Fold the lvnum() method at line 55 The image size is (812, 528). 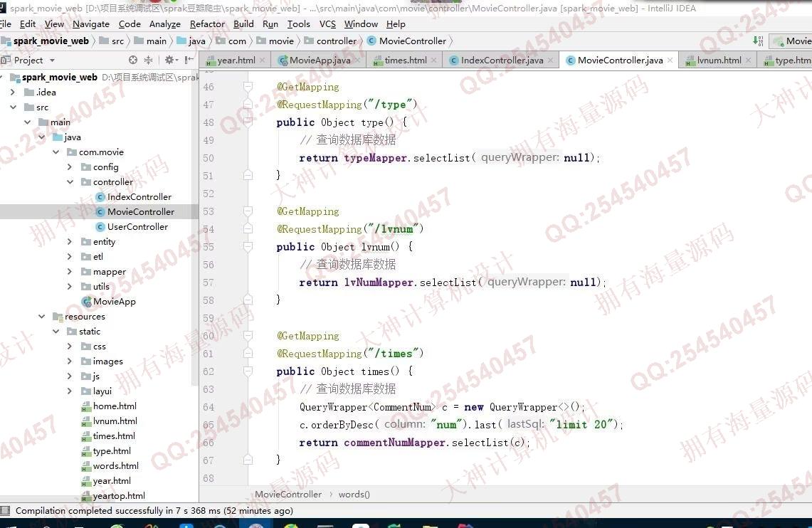click(248, 247)
